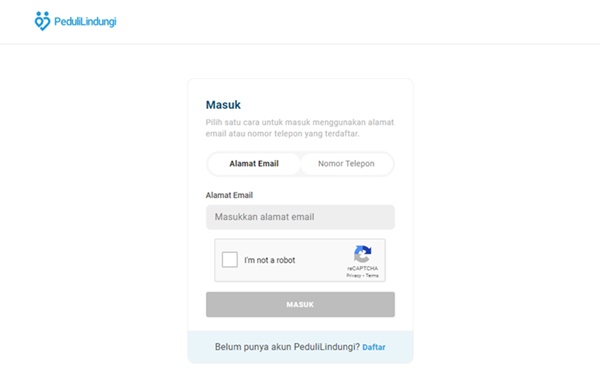Switch to the Nomor Telepon tab
Viewport: 600px width, 369px height.
coord(346,164)
